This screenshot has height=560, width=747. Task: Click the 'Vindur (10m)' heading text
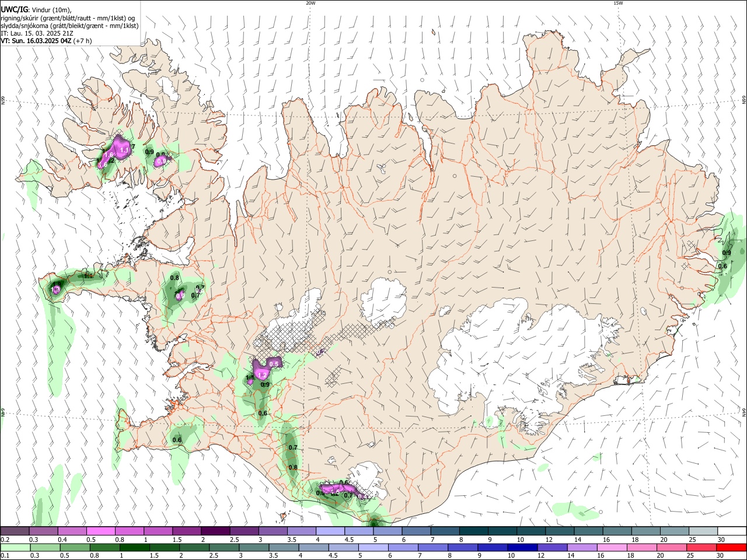pos(51,9)
